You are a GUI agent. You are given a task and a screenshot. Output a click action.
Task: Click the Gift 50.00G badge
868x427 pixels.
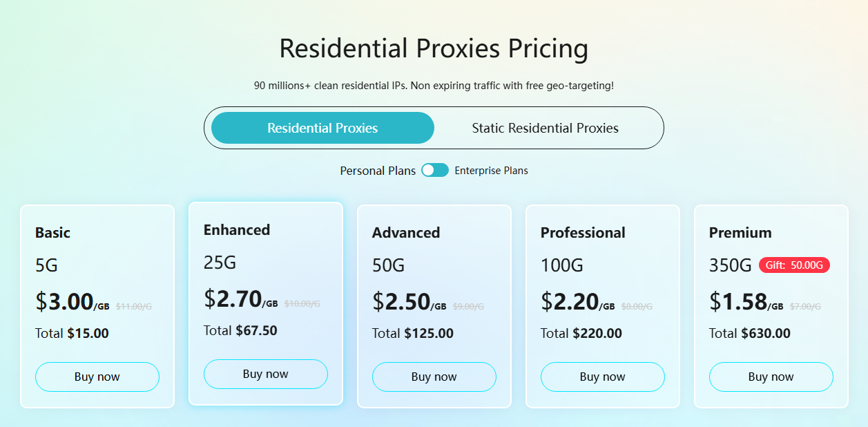point(794,265)
